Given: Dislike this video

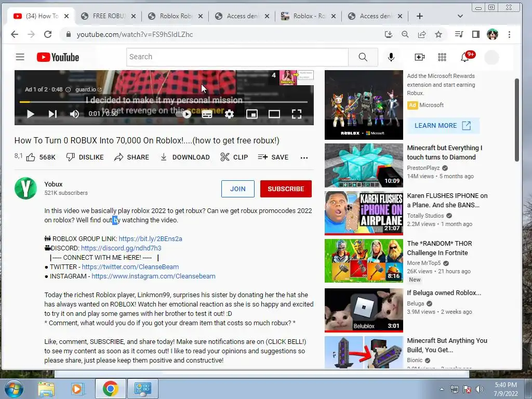Looking at the screenshot, I should point(85,157).
